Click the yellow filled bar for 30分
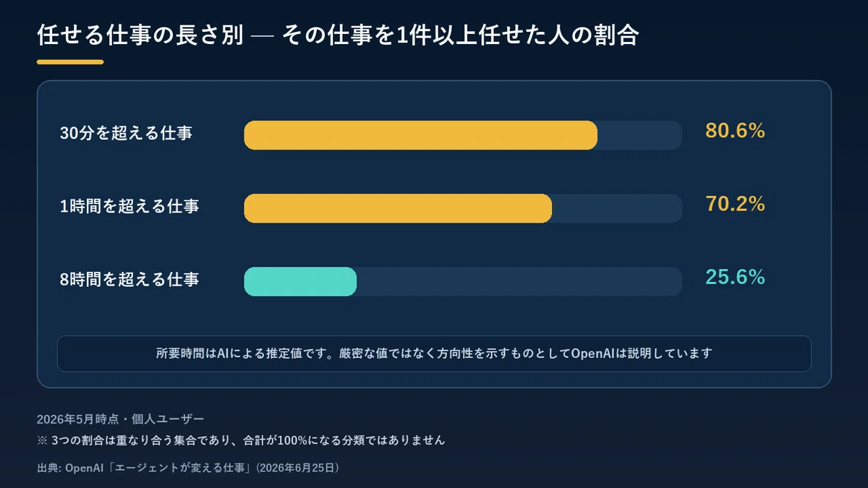Viewport: 868px width, 488px height. 421,135
